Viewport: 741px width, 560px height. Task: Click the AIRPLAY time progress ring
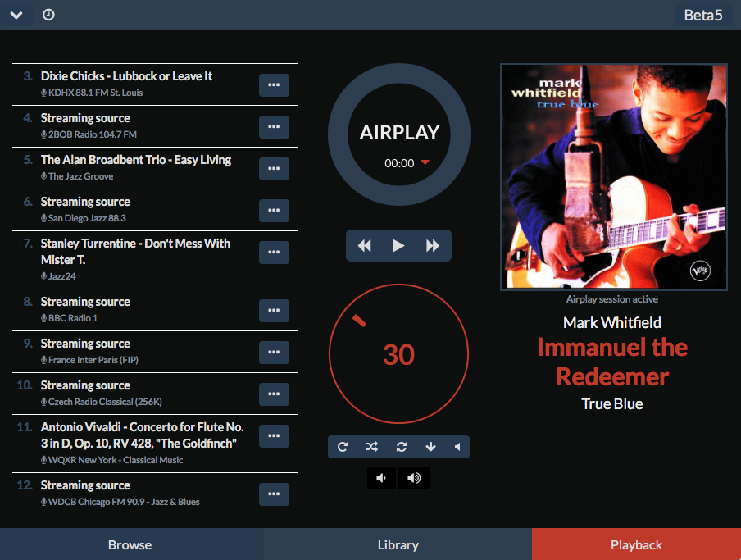tap(399, 134)
